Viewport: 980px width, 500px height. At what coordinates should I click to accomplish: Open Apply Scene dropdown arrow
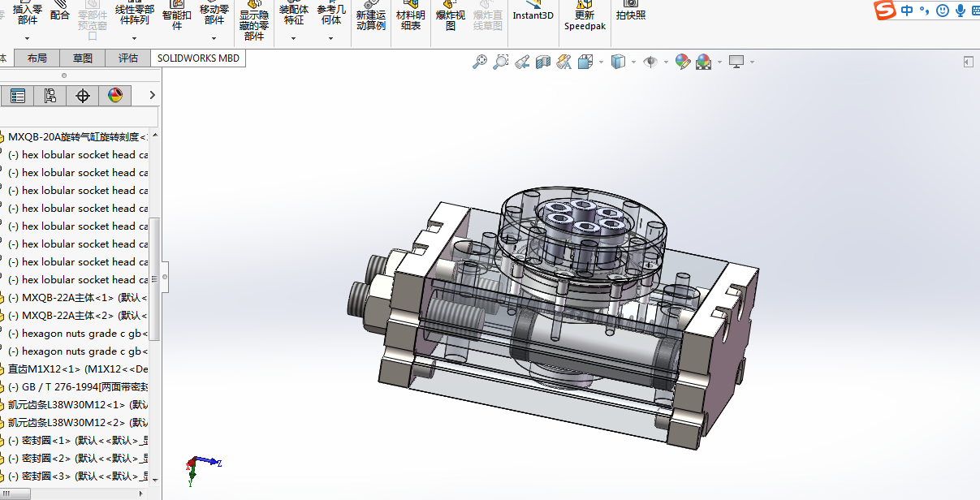tap(719, 62)
